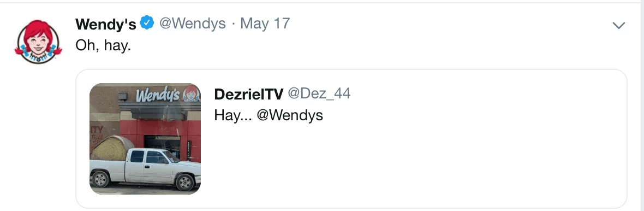Click the @Dez_44 handle
644x211 pixels.
(319, 94)
